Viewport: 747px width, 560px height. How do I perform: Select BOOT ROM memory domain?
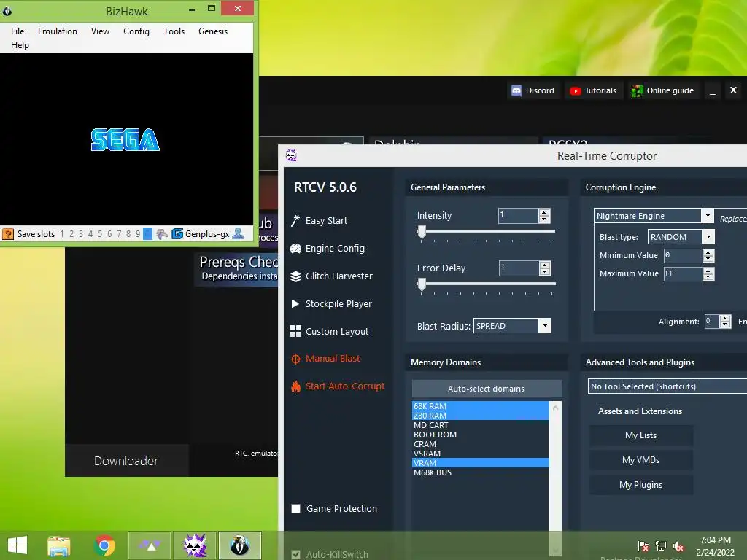coord(480,435)
